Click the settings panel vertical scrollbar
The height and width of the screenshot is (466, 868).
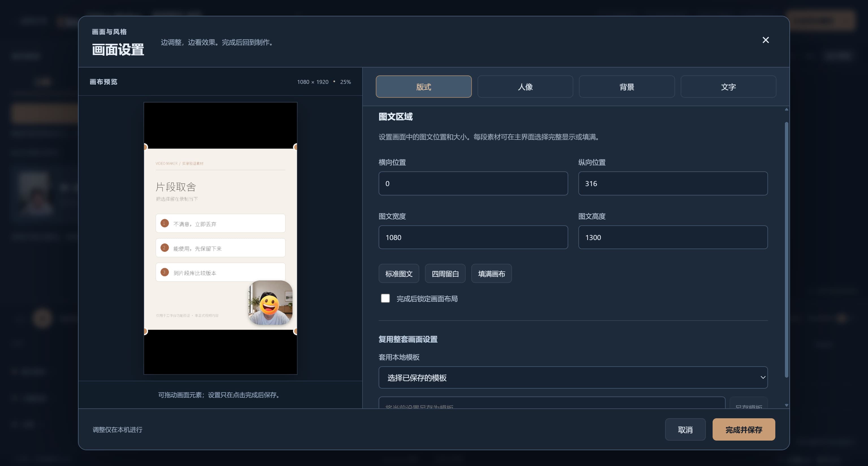pos(786,249)
